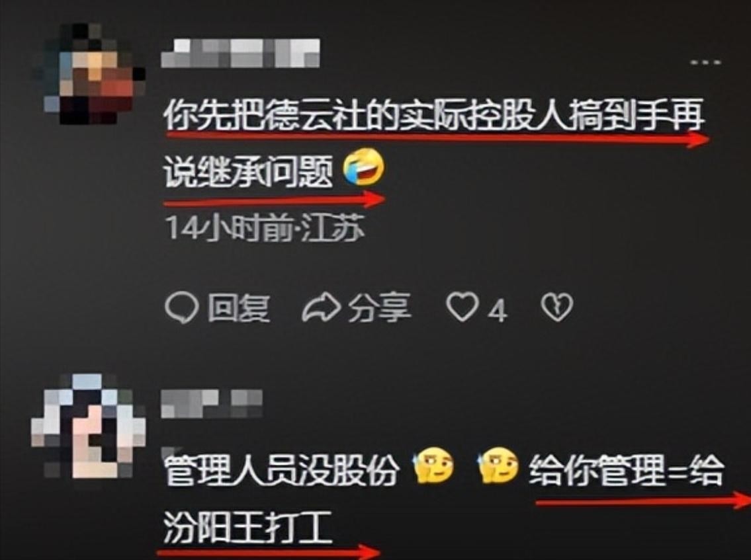Open the three-dot more options menu

coord(705,62)
